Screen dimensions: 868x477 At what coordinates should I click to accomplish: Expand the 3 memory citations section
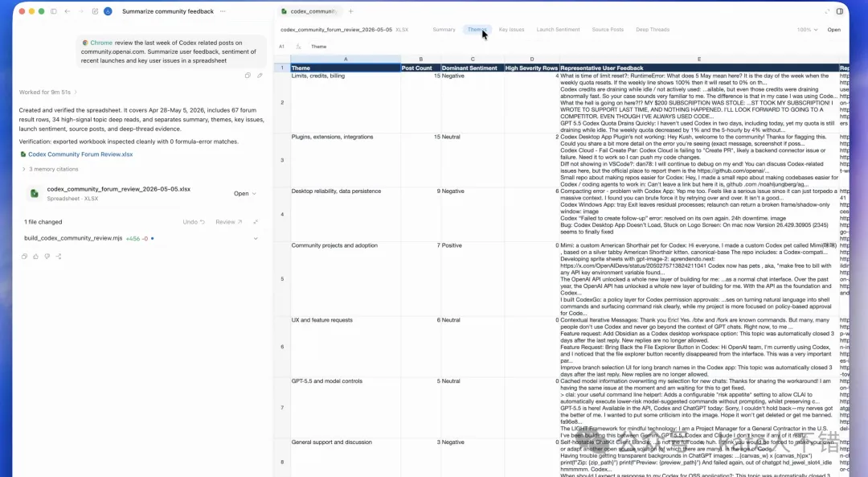click(50, 169)
